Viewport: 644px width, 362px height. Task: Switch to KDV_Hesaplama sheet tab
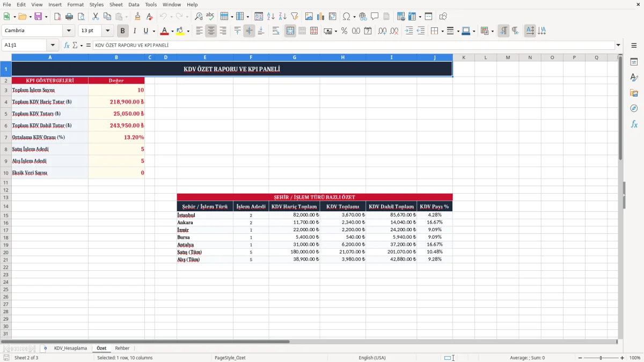click(x=70, y=349)
